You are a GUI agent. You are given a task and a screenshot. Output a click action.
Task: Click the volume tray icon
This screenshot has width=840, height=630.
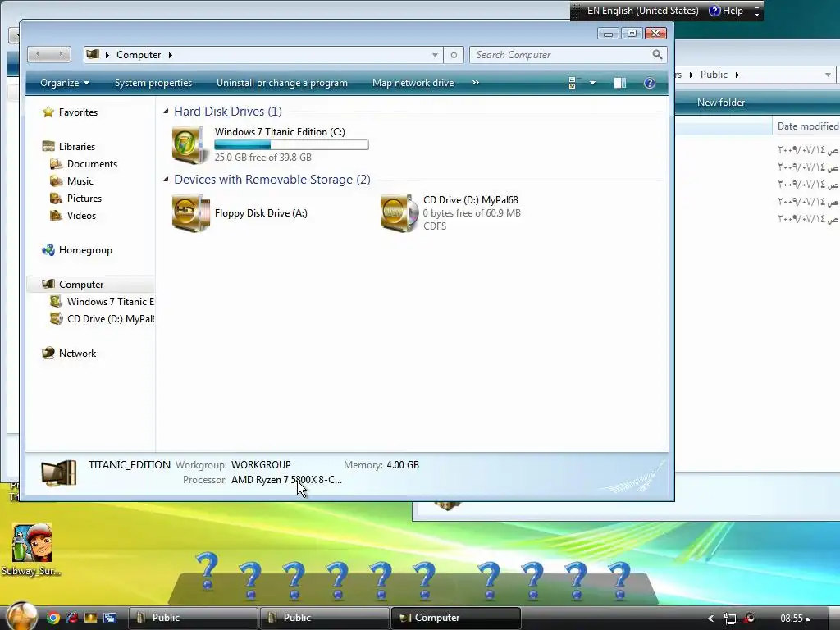point(750,619)
